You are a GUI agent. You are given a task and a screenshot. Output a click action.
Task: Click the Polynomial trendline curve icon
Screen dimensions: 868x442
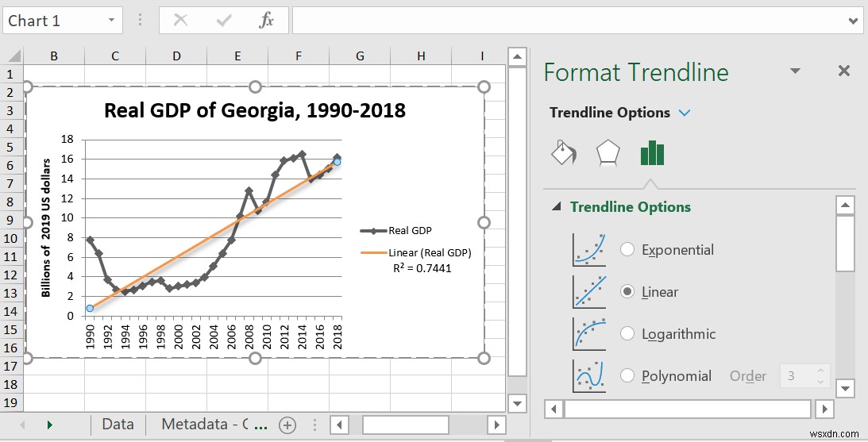(x=589, y=375)
